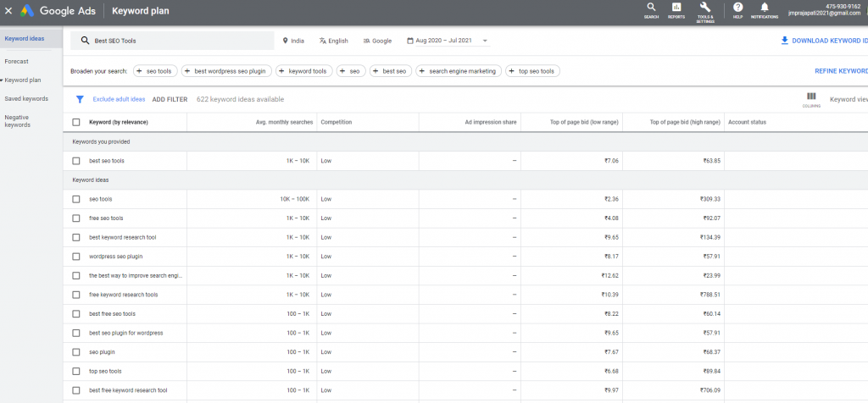The width and height of the screenshot is (868, 403).
Task: Check the 'seo tools' keyword row
Action: 75,199
